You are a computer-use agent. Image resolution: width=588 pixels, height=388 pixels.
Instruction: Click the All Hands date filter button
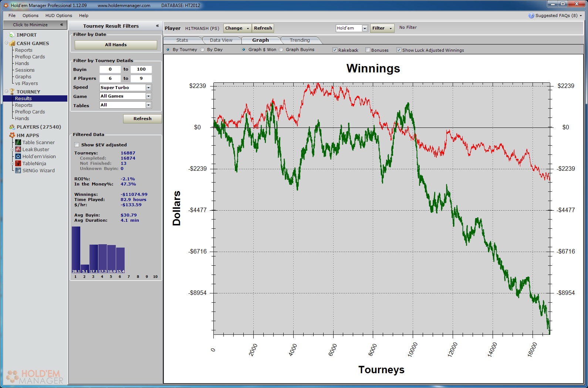(116, 45)
